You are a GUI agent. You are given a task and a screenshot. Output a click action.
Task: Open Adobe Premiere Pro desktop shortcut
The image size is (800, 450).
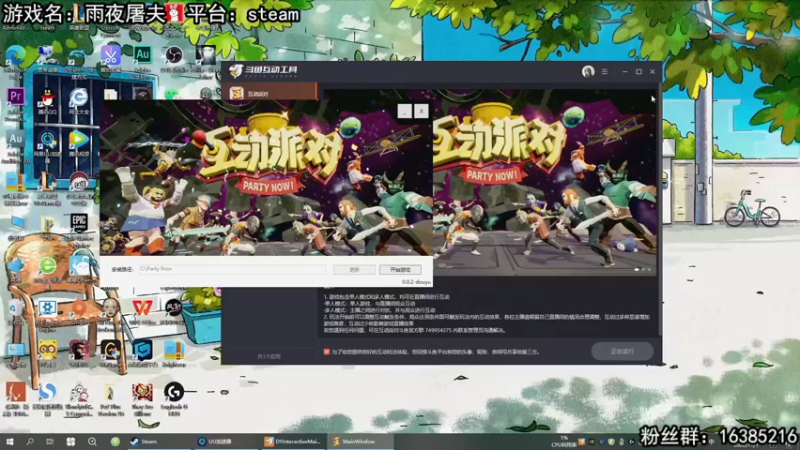16,96
